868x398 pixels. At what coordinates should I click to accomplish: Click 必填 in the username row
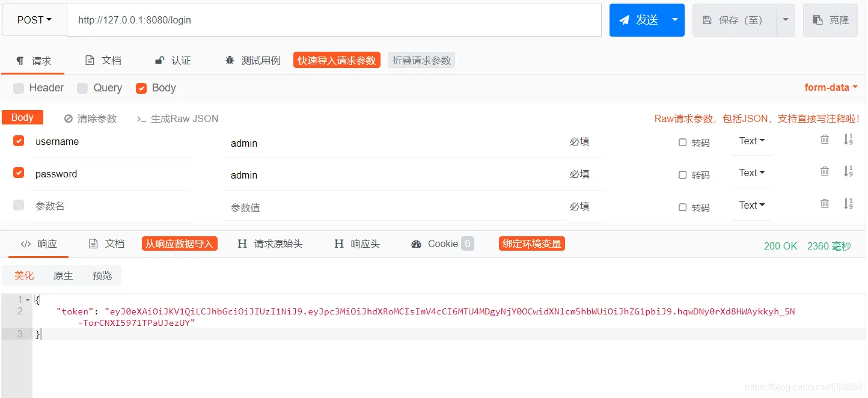tap(579, 142)
